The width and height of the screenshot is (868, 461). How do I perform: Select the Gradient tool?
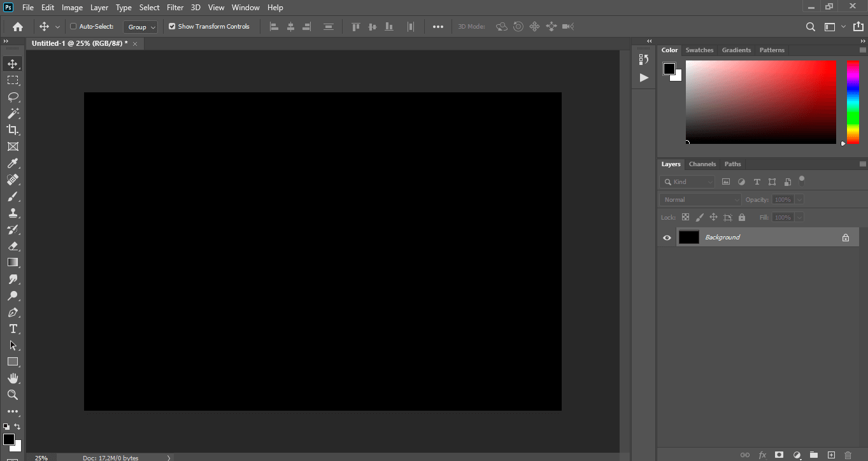(13, 262)
